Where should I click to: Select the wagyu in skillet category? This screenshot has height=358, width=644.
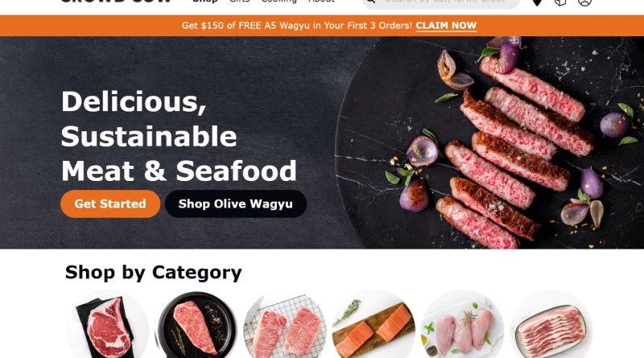196,324
